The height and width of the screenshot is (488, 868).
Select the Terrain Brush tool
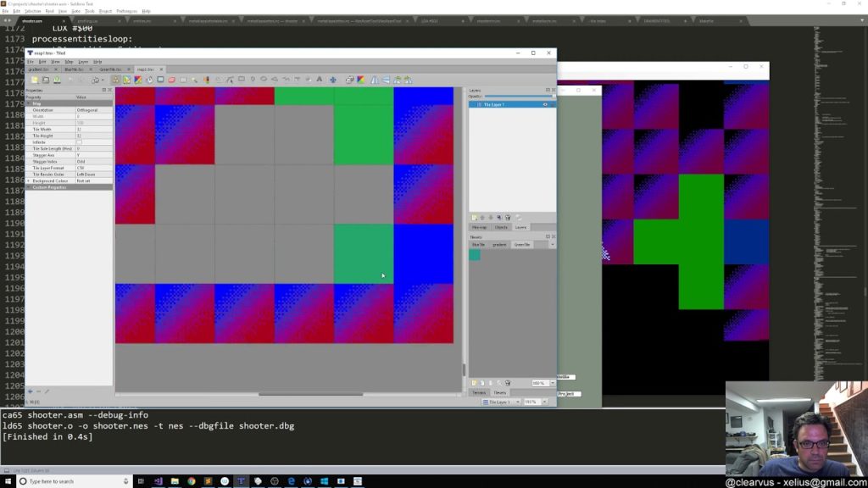click(127, 80)
